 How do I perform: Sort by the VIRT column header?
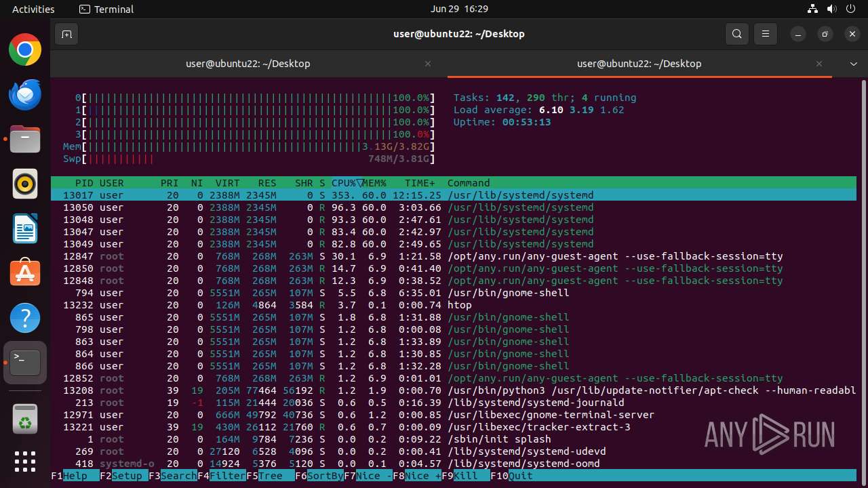[228, 183]
